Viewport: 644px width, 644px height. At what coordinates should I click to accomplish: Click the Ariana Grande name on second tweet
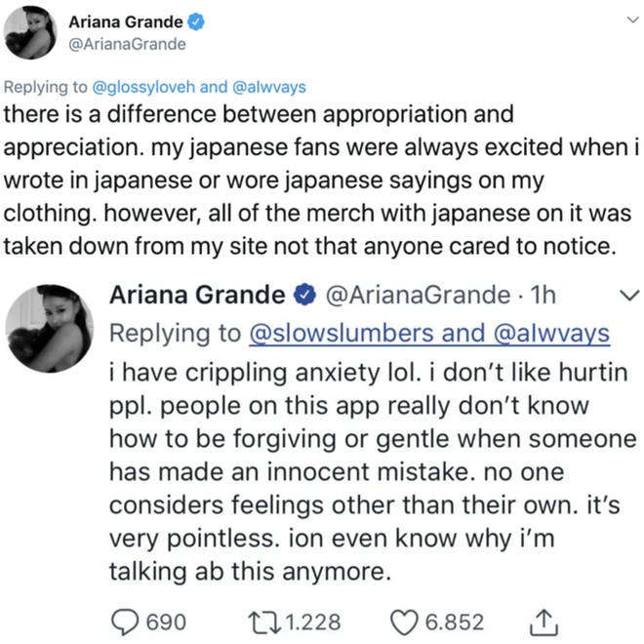tap(197, 295)
